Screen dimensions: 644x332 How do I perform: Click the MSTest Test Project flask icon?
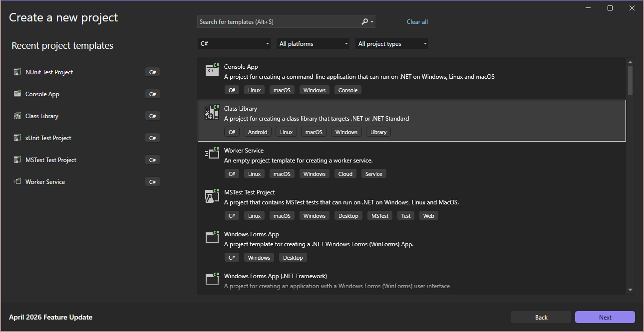click(212, 195)
